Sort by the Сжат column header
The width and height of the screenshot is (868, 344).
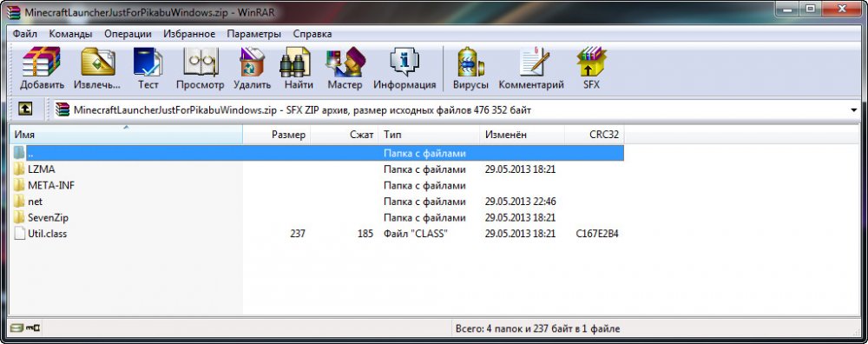click(345, 135)
